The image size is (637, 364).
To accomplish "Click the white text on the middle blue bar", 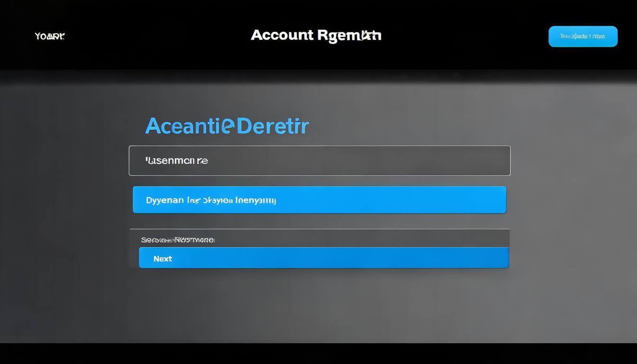I will coord(211,200).
